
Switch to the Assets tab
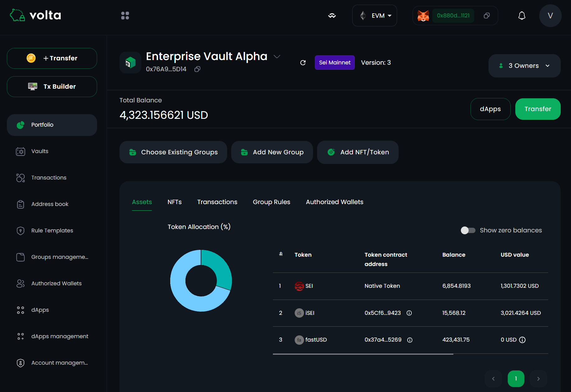(142, 202)
